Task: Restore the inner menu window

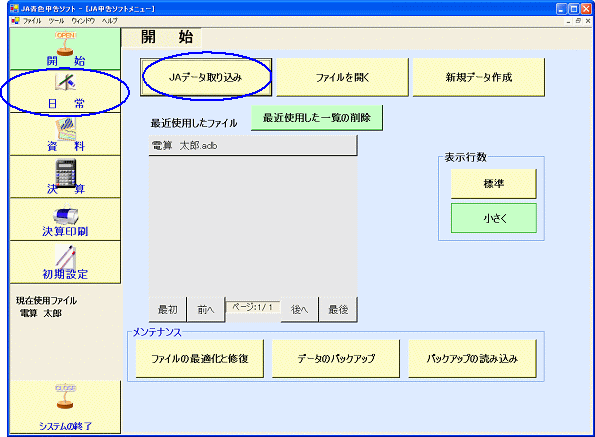Action: point(578,21)
